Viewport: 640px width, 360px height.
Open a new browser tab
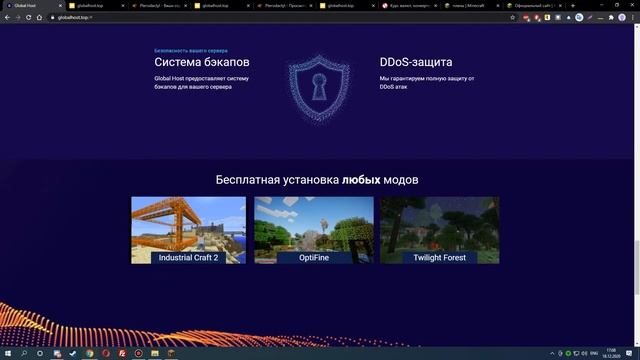573,6
